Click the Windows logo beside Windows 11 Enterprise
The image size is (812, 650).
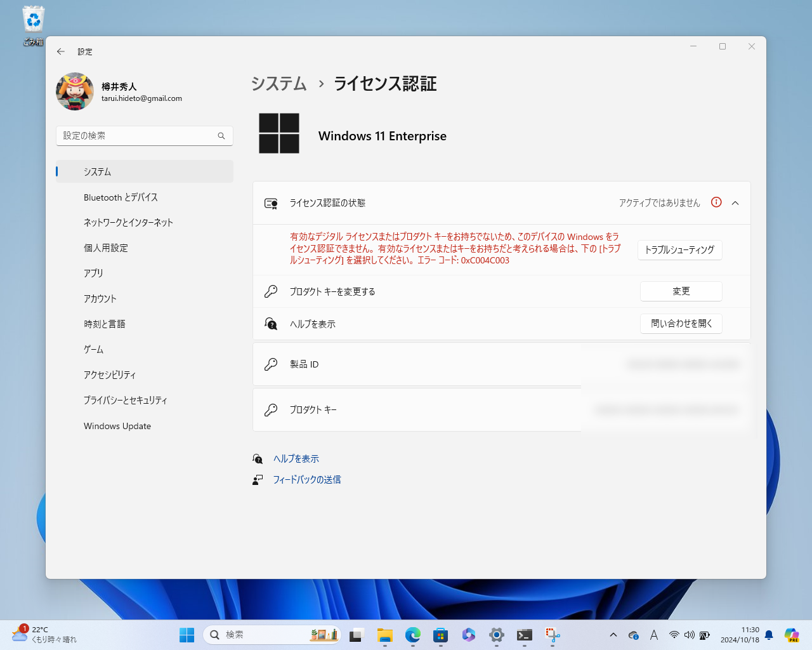click(x=279, y=133)
